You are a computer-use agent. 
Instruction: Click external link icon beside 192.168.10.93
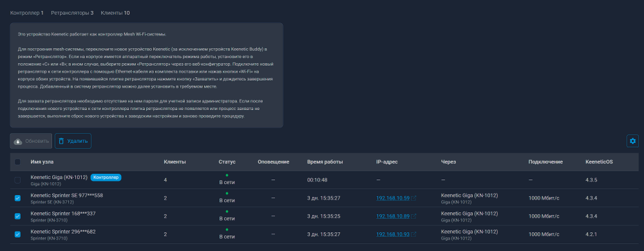[413, 234]
